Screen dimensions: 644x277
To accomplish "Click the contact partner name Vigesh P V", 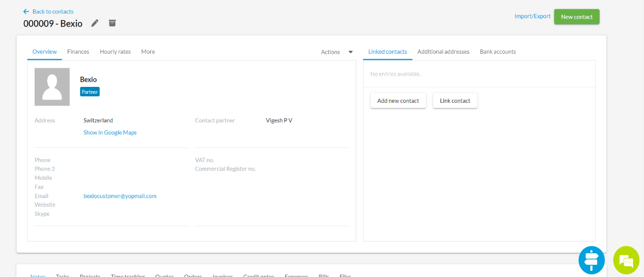I will 279,121.
